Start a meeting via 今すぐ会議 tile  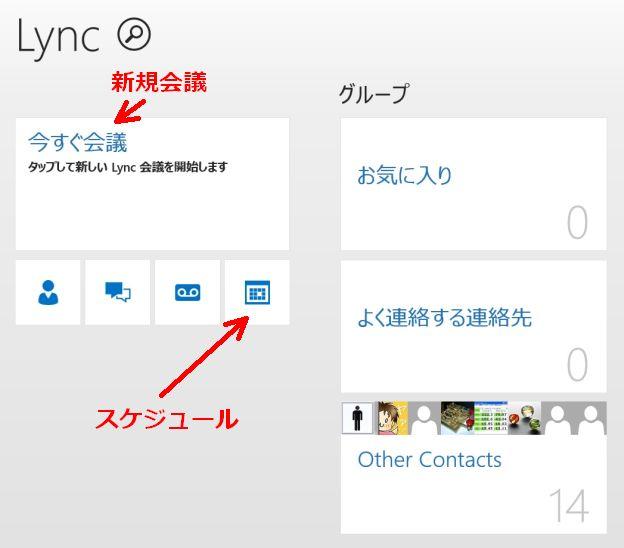152,184
